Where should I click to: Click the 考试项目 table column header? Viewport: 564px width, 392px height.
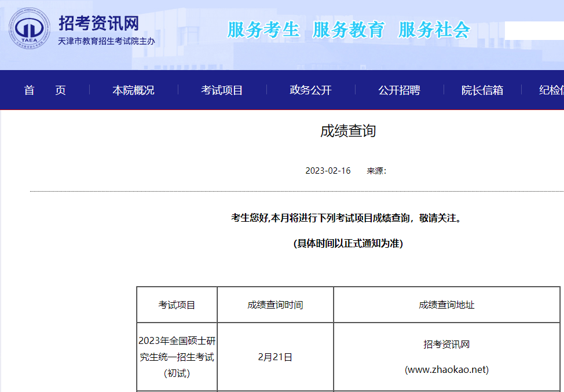(x=177, y=305)
